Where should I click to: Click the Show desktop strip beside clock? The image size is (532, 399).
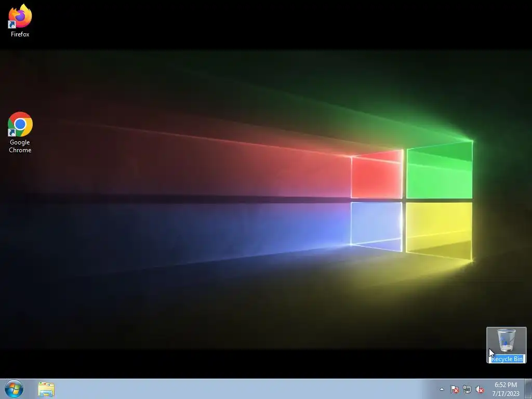[528, 389]
